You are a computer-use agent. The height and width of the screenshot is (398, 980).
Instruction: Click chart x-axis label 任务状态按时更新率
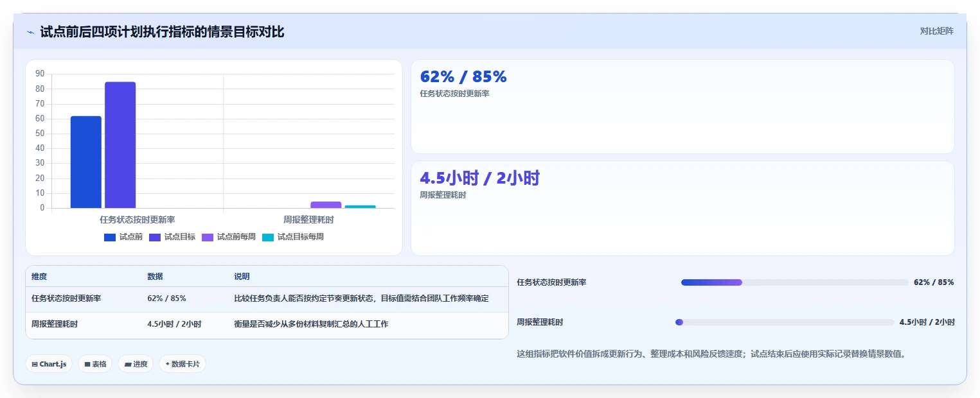tap(138, 220)
